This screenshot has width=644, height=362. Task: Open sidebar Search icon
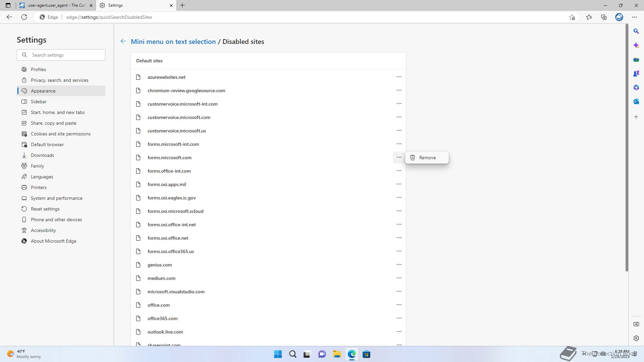click(x=636, y=31)
